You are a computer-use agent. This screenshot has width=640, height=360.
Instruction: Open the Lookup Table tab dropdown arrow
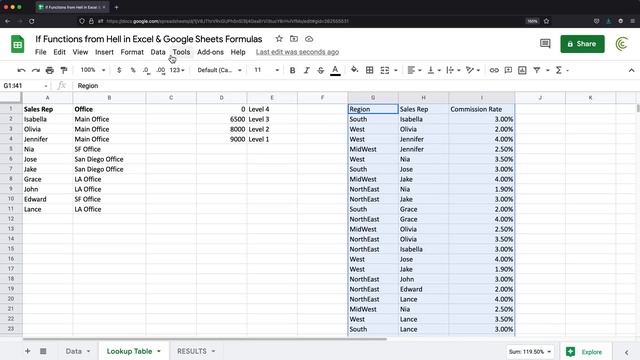[x=159, y=351]
